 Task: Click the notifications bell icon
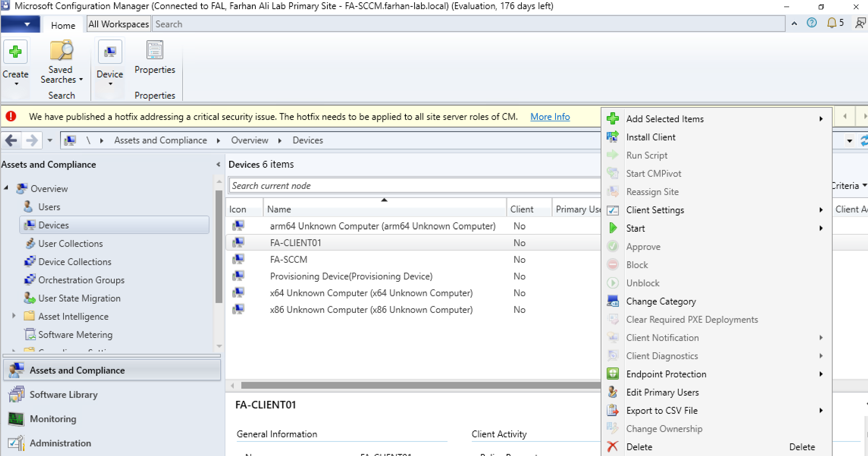tap(832, 23)
